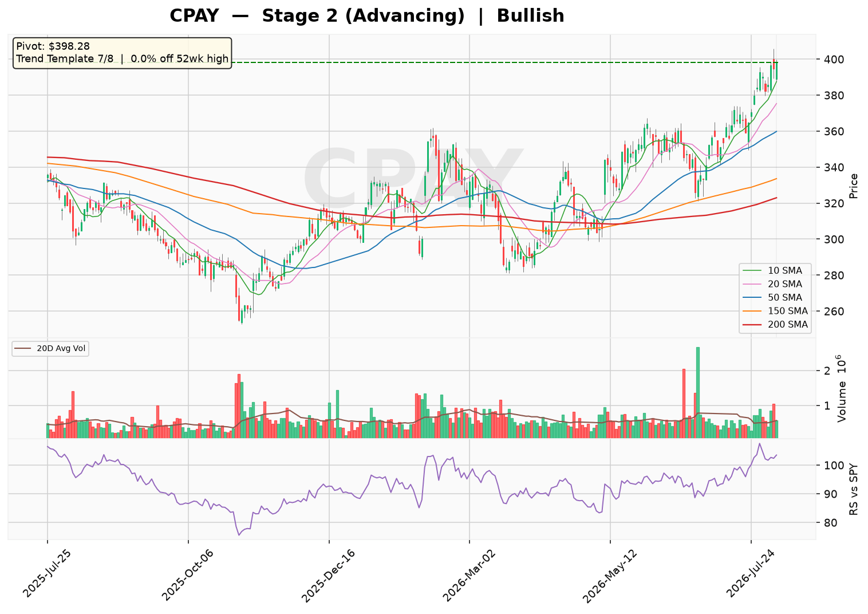Click the chart title "CPAY — Stage 2 (Advancing) | Bullish"
The image size is (868, 614).
coord(367,16)
